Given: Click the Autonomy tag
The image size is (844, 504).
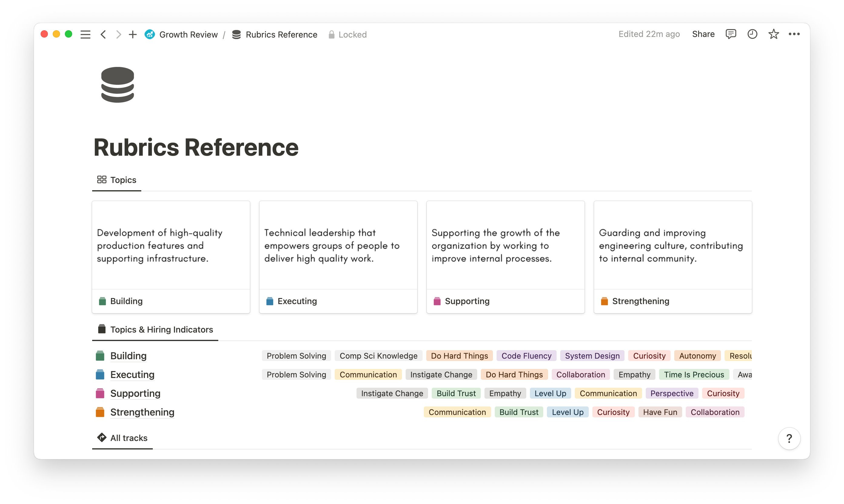Looking at the screenshot, I should click(697, 356).
